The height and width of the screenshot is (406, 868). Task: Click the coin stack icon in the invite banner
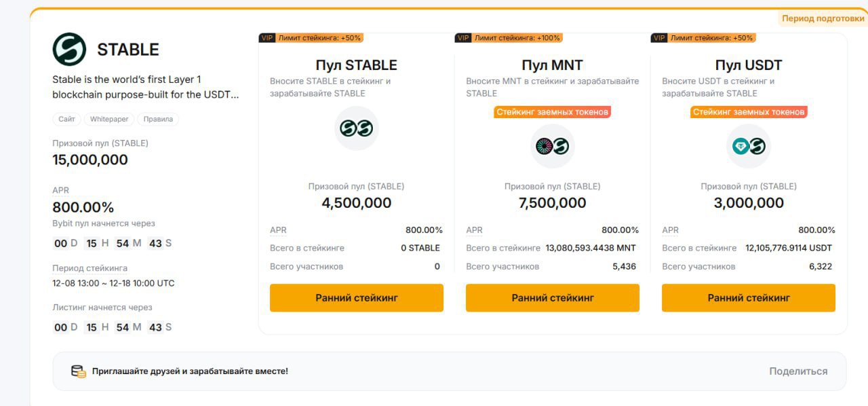pos(79,371)
